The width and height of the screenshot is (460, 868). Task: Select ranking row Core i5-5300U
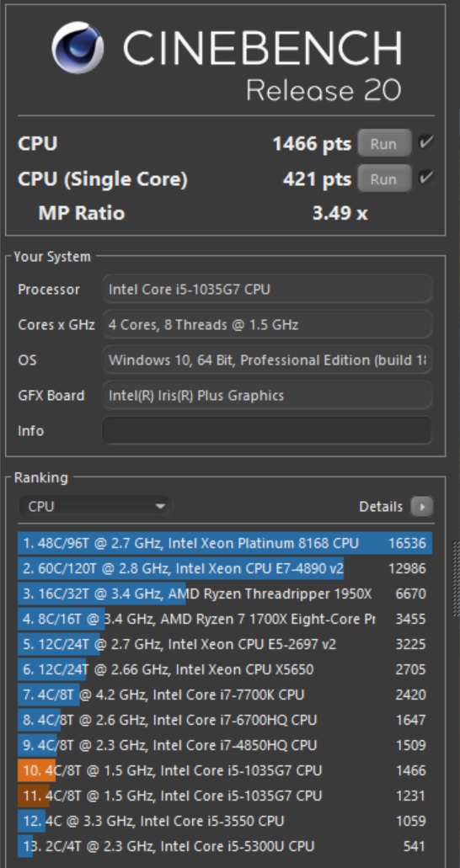coord(225,846)
